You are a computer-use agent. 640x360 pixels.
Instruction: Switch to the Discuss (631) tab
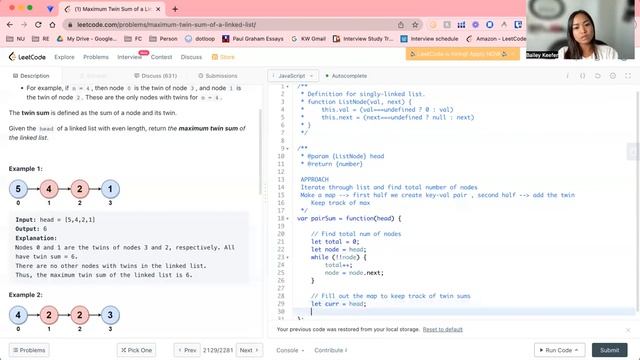coord(156,76)
